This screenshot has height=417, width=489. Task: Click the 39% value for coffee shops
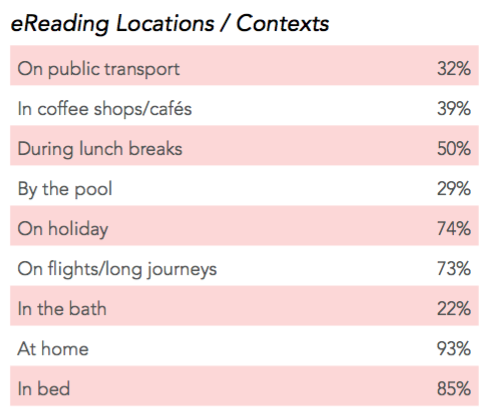pyautogui.click(x=454, y=108)
